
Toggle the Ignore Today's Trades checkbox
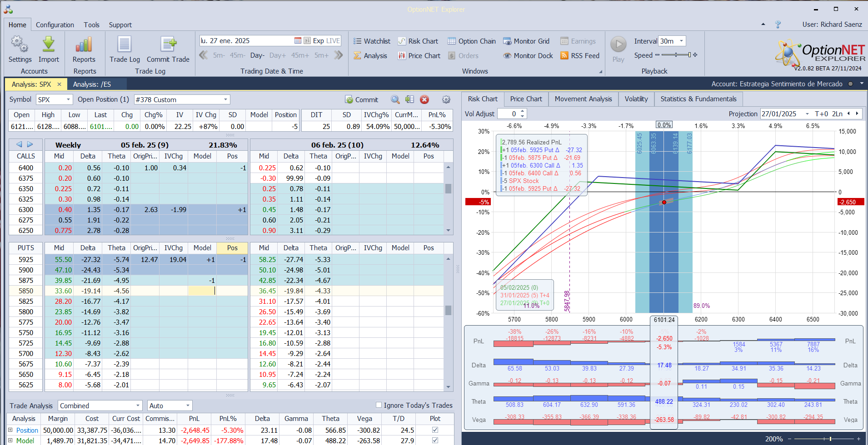point(379,405)
